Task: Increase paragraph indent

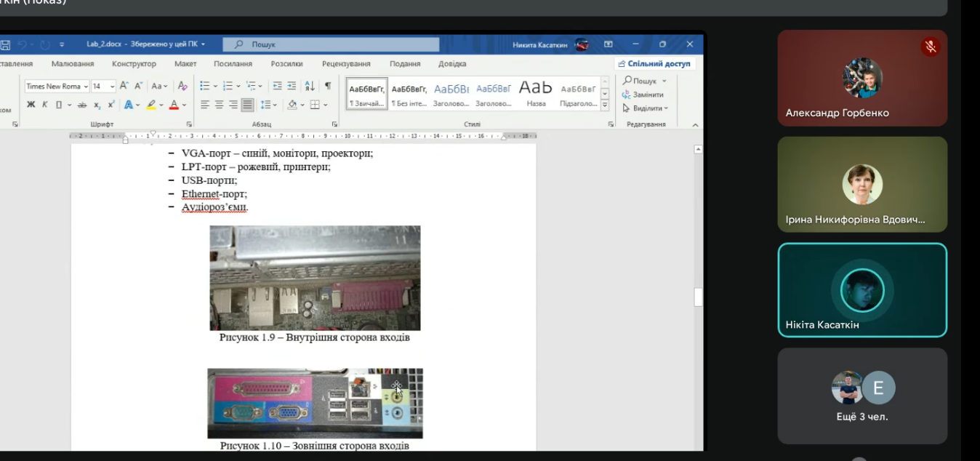Action: coord(292,86)
